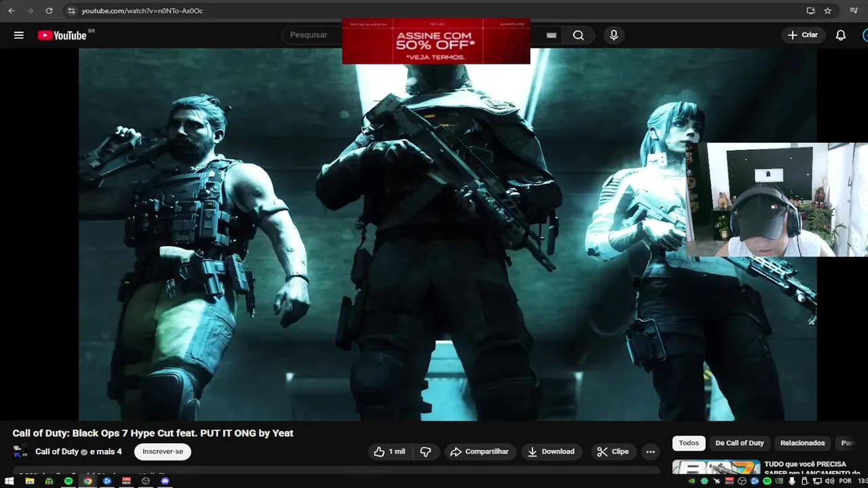
Task: Open the on-screen keyboard icon in search box
Action: coord(551,35)
